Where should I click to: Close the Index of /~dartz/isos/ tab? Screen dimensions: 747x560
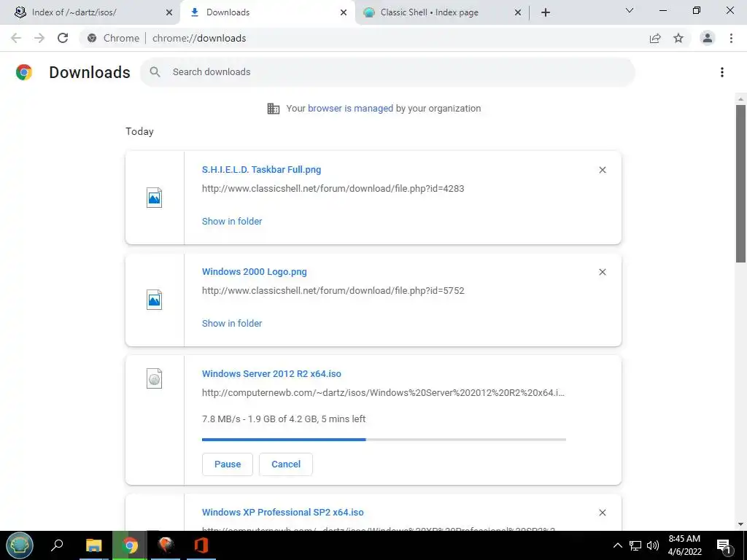(169, 12)
